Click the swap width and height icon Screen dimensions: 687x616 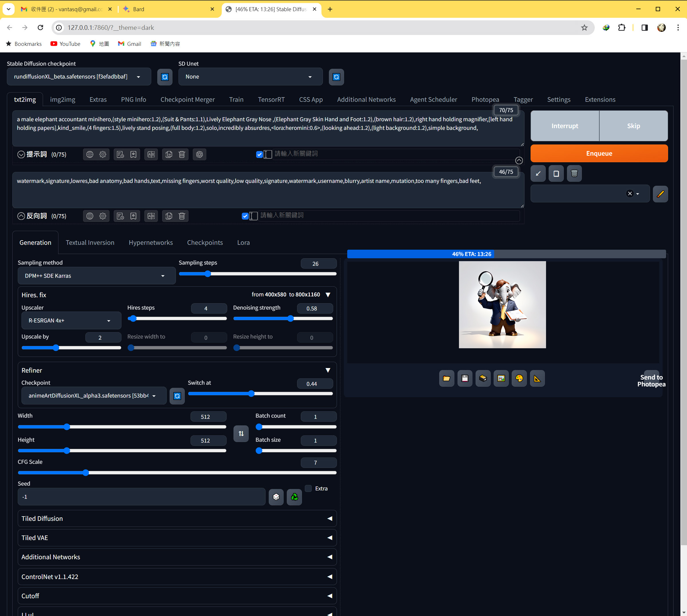point(241,434)
